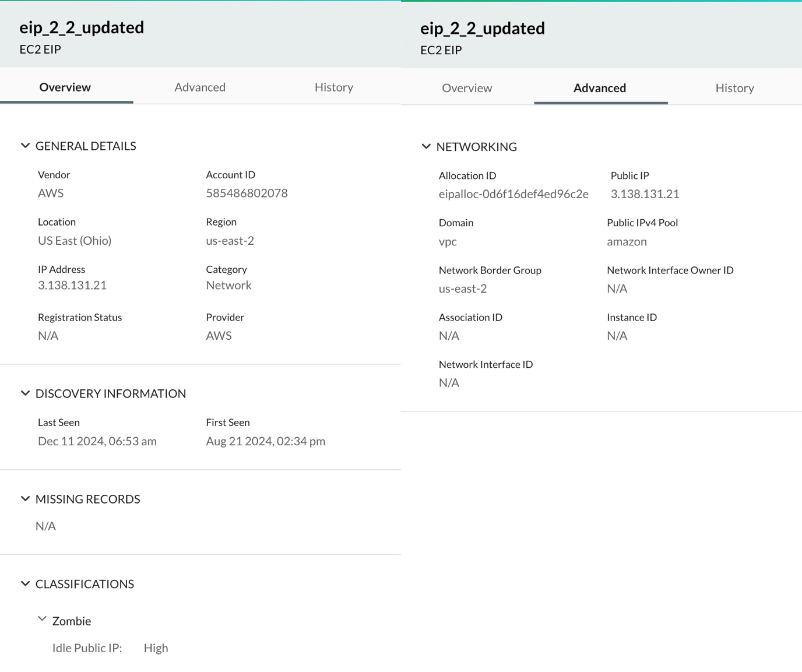Screen dimensions: 802x672
Task: Click the First Seen timestamp Aug 21 2024
Action: (x=265, y=441)
